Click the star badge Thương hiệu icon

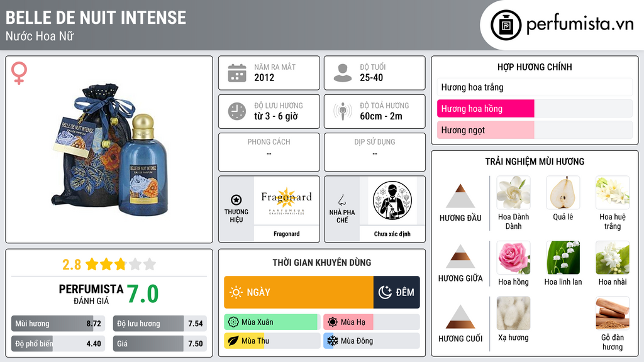[236, 200]
